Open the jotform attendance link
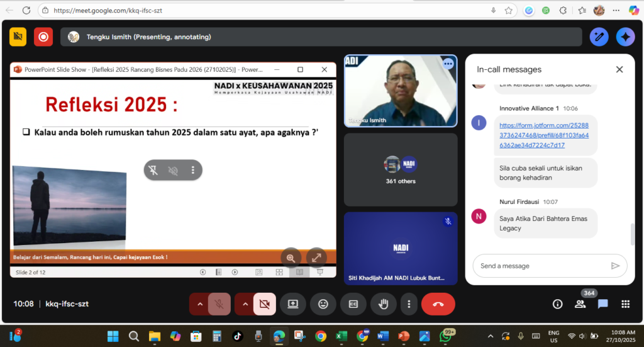This screenshot has width=644, height=347. pyautogui.click(x=545, y=135)
